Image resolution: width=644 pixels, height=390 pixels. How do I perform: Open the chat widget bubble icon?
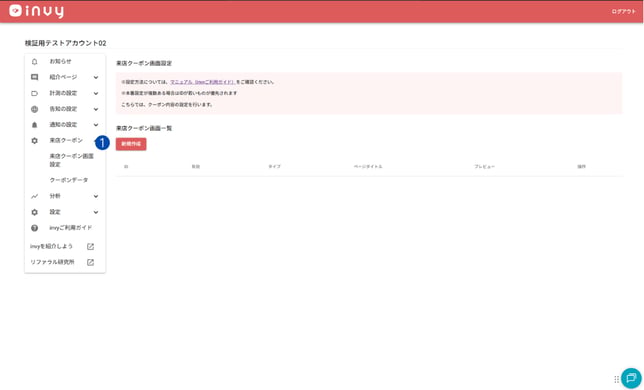631,378
